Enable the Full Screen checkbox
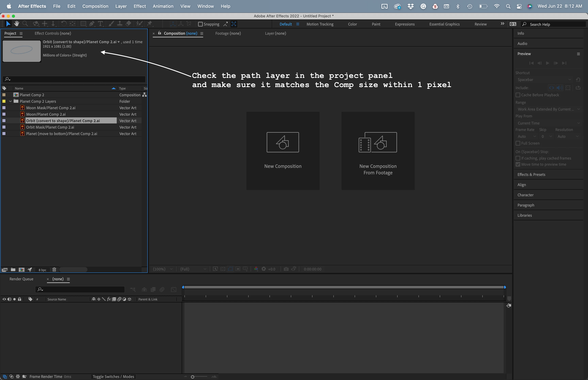Image resolution: width=588 pixels, height=380 pixels. tap(518, 143)
